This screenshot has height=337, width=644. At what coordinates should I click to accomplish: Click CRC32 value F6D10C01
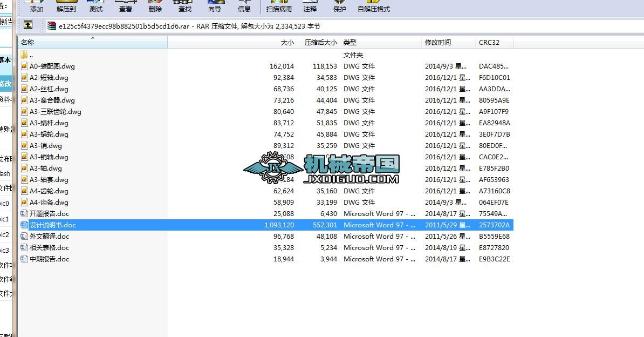coord(495,77)
